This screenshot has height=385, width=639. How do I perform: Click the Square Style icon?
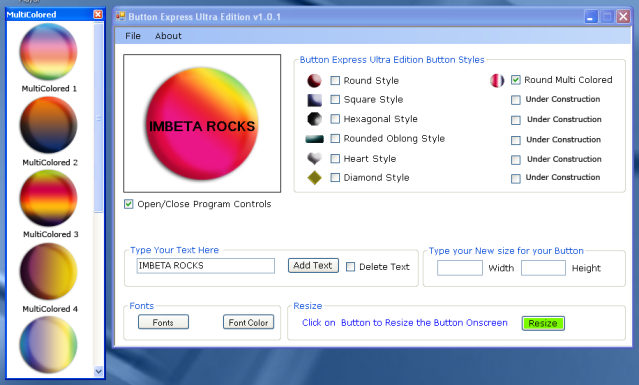[314, 100]
